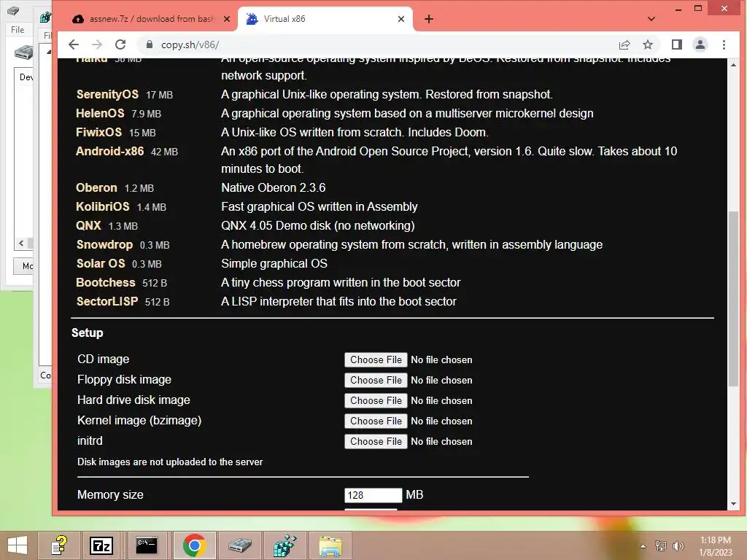Open Solar OS
The height and width of the screenshot is (560, 747).
click(101, 264)
